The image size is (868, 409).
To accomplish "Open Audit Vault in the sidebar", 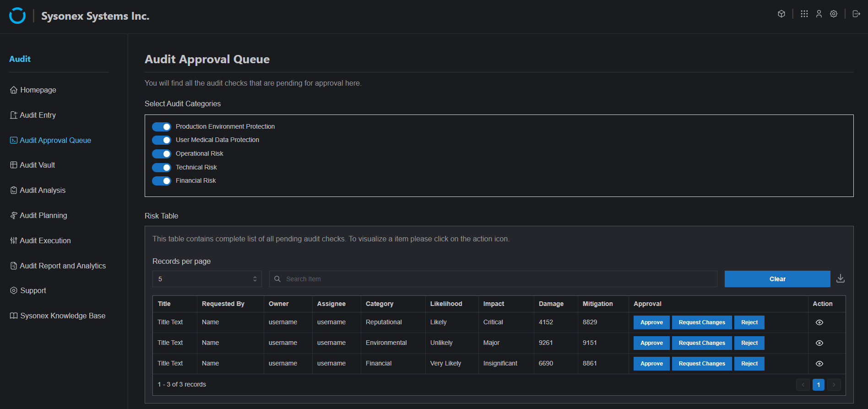I will point(37,165).
